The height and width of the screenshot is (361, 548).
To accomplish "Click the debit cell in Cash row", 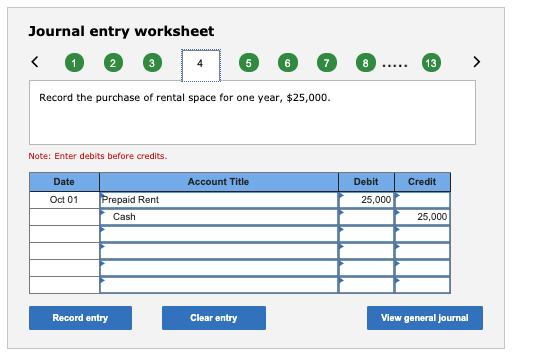I will point(366,217).
